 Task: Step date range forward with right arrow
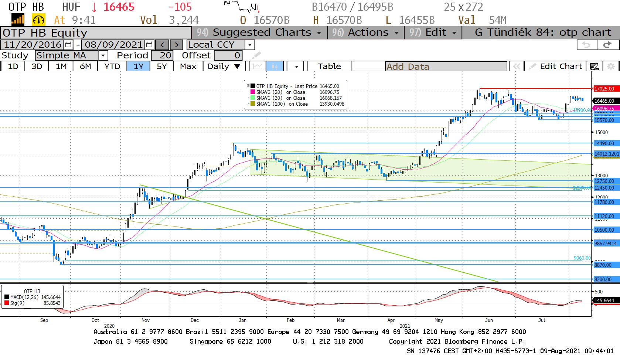(176, 45)
